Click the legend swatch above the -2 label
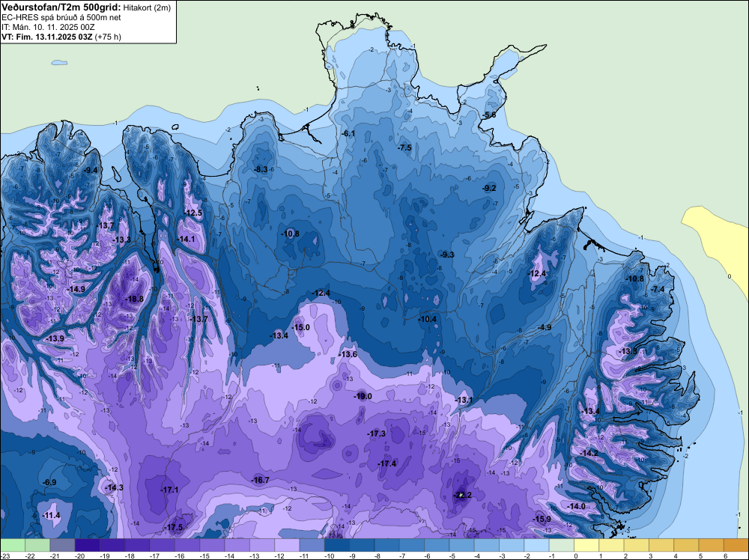The width and height of the screenshot is (749, 560). [x=537, y=545]
